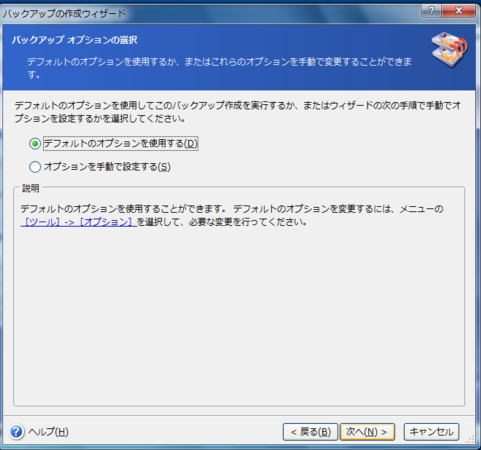The image size is (481, 450).
Task: Click the 説明 group box label
Action: click(x=31, y=188)
